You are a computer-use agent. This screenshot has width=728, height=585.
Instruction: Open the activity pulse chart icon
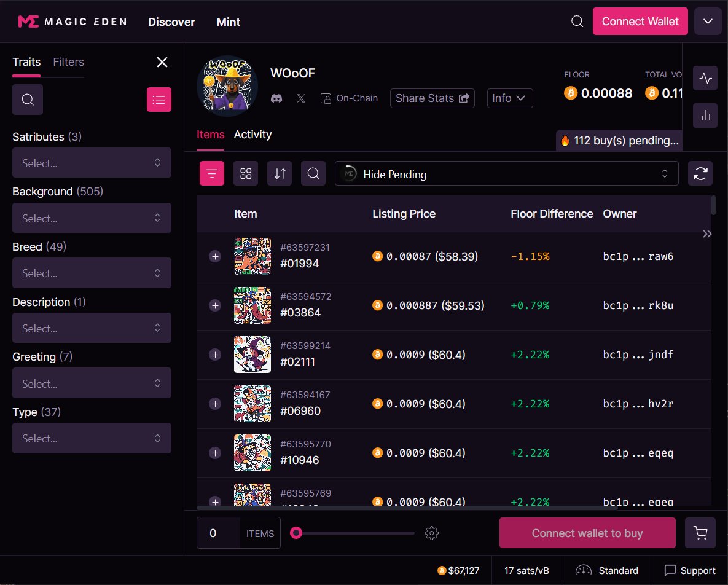[705, 78]
